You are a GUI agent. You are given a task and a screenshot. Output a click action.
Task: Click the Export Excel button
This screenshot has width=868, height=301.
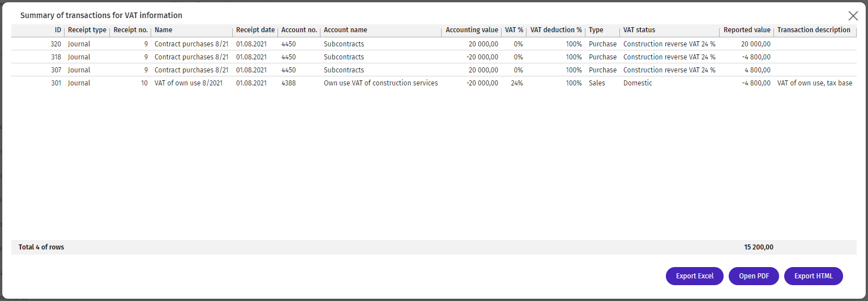(x=694, y=276)
